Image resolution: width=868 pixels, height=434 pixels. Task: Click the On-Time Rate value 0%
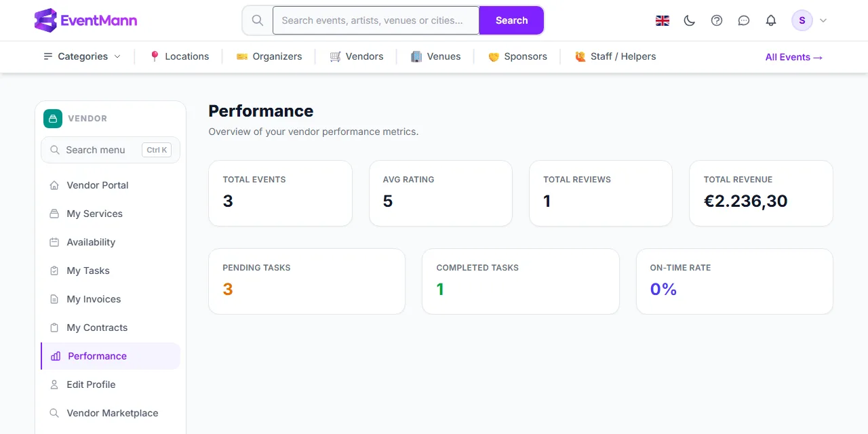coord(663,289)
